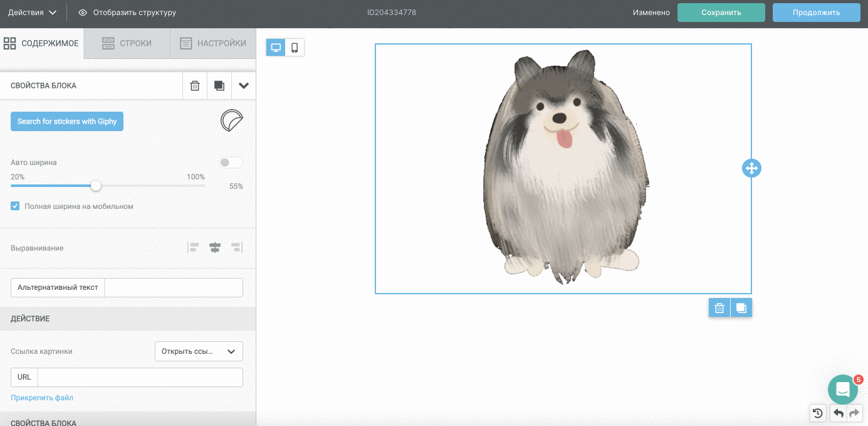868x426 pixels.
Task: Click the move handle on image block
Action: [x=751, y=168]
